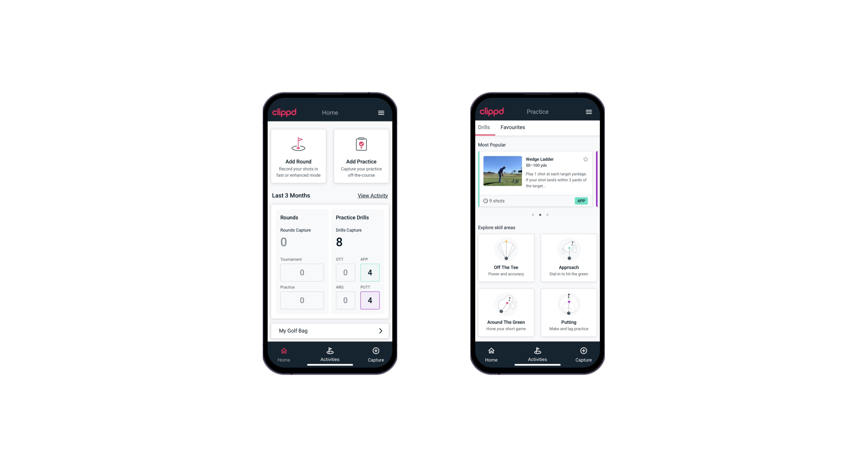Select the Drills tab on Practice screen
868x467 pixels.
(483, 127)
